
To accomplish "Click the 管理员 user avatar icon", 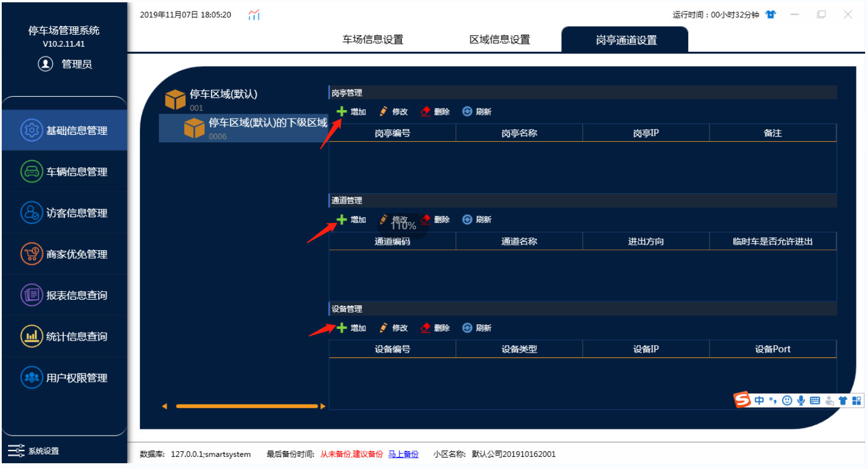I will [46, 63].
